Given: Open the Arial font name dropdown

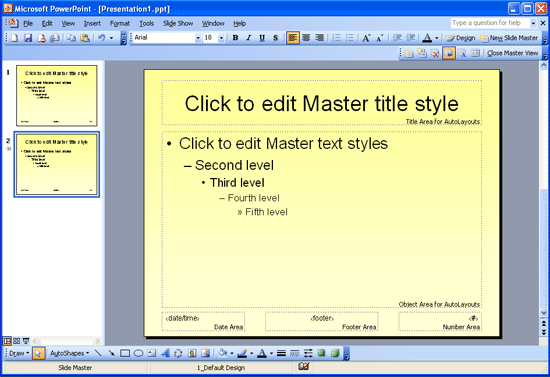Looking at the screenshot, I should pos(198,38).
